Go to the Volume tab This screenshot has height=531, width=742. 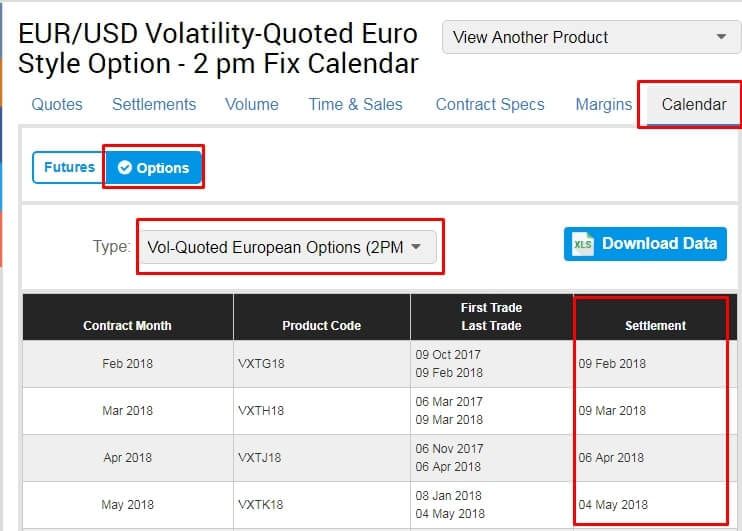252,104
